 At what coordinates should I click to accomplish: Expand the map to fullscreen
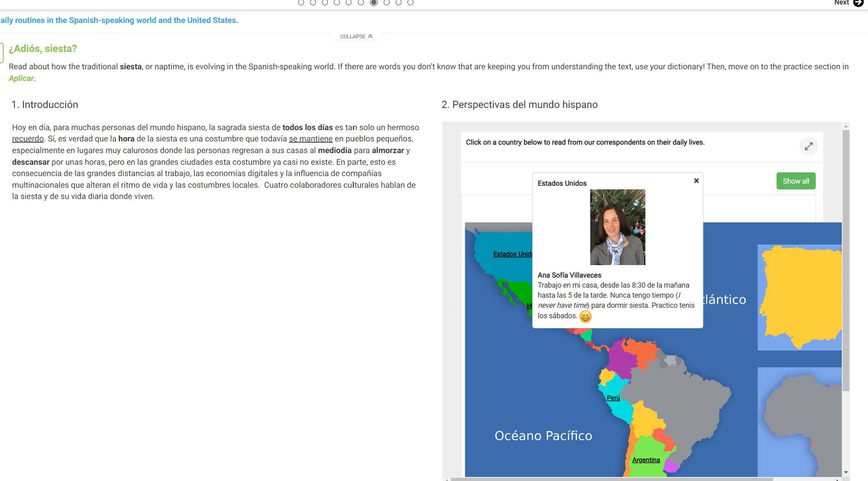tap(808, 146)
